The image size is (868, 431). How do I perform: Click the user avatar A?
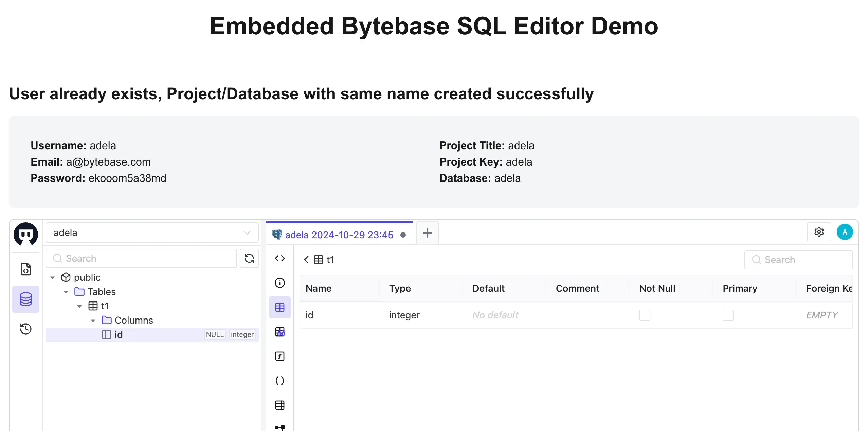(845, 232)
